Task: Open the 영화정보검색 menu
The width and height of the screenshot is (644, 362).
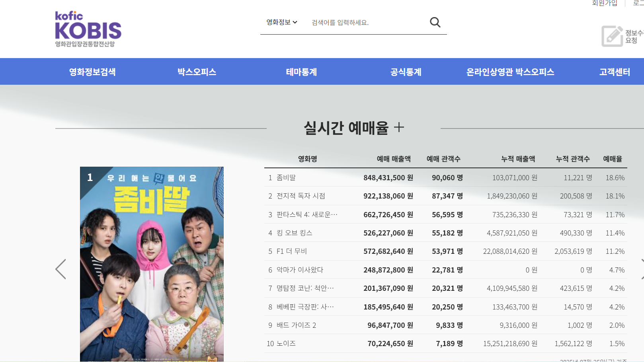Action: click(92, 72)
